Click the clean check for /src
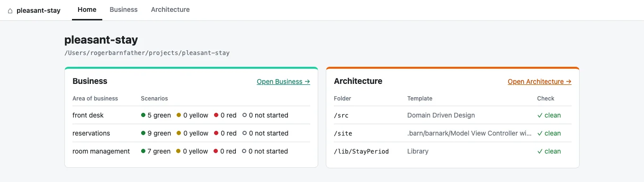 [x=549, y=115]
